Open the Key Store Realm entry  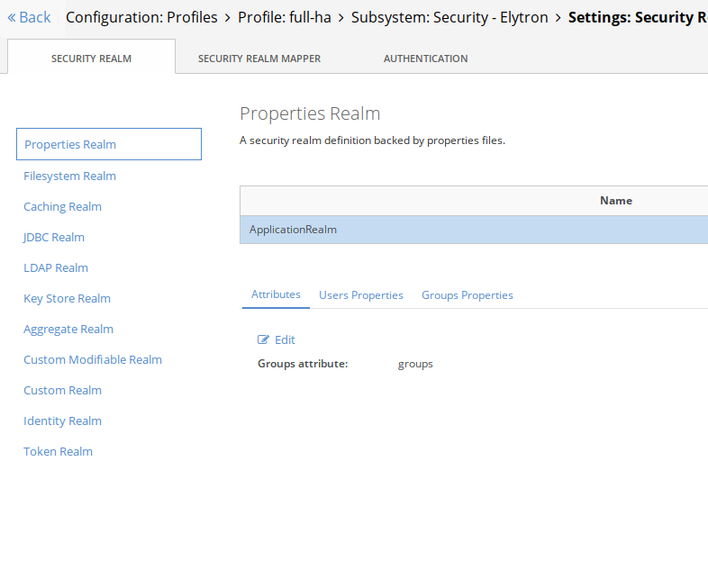point(67,298)
